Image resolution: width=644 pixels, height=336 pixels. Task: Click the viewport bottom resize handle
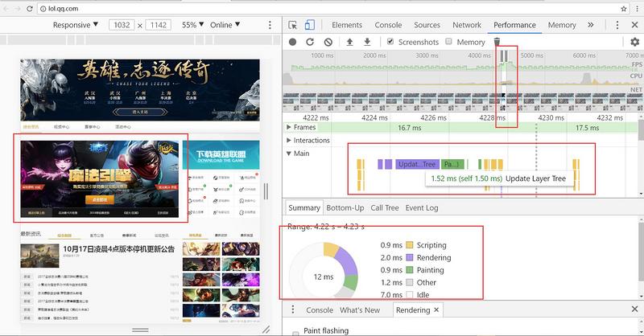pos(140,330)
